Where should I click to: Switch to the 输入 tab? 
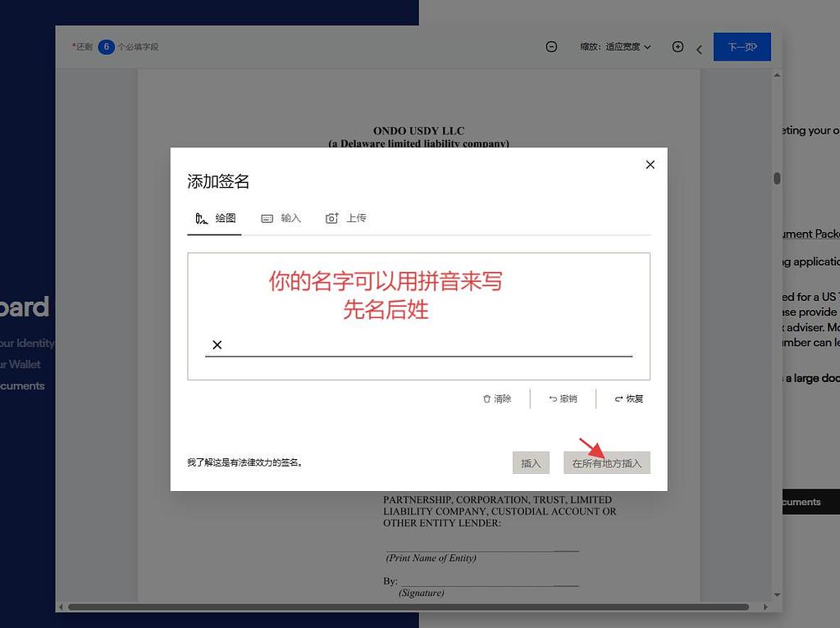281,218
